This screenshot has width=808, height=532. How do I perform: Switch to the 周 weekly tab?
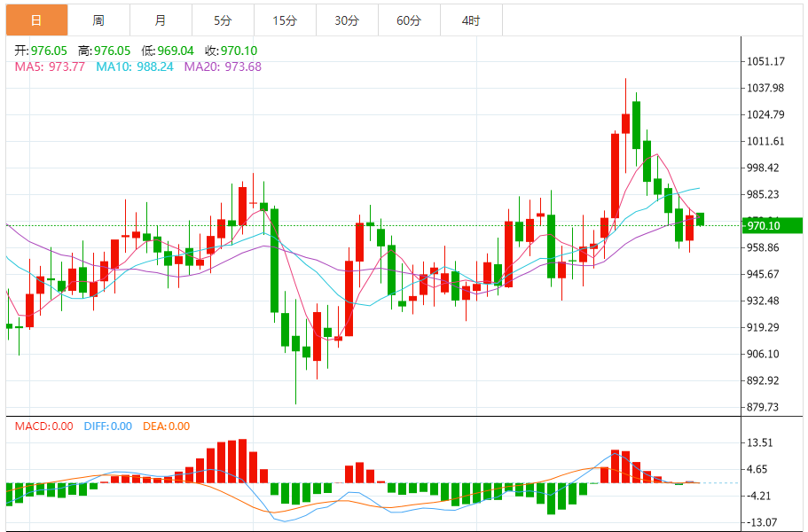[98, 20]
